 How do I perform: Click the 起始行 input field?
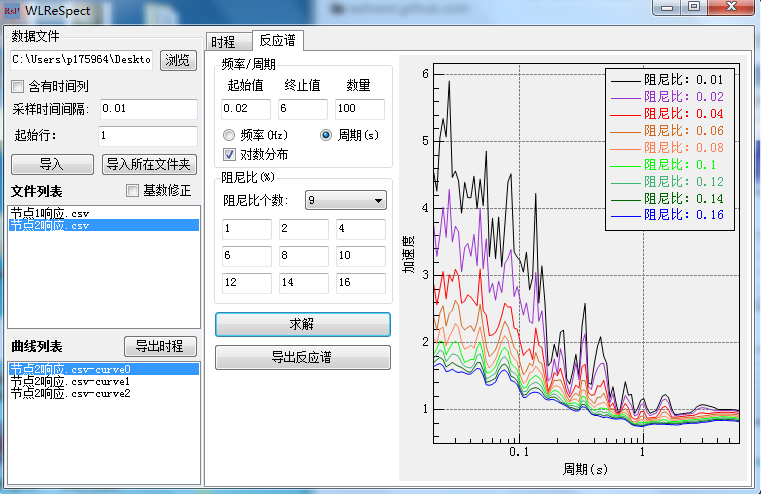tap(148, 135)
